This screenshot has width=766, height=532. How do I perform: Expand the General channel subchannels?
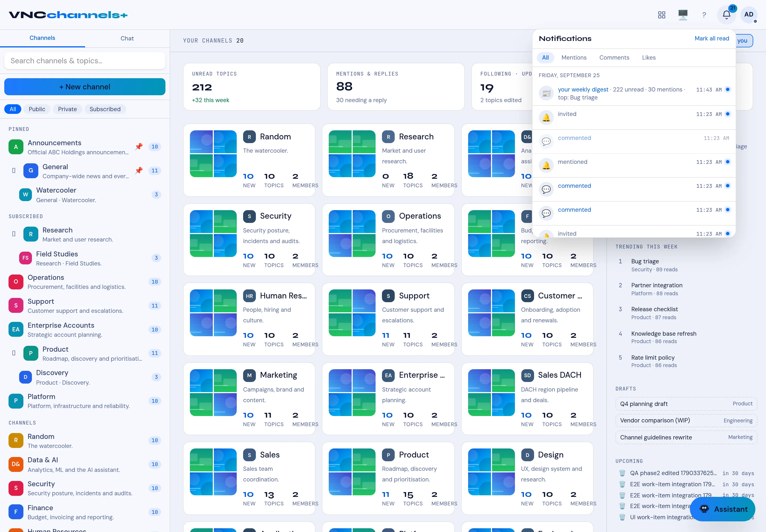pyautogui.click(x=14, y=170)
